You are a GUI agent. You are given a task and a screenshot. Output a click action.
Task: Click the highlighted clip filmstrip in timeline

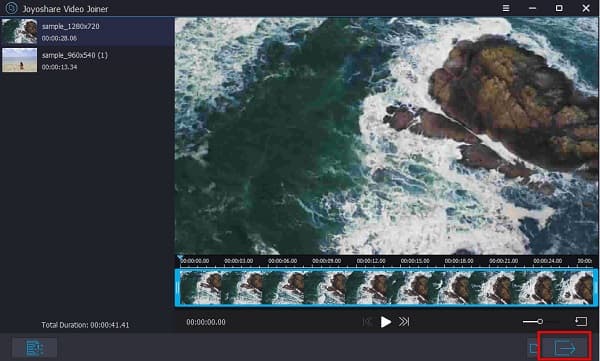click(x=386, y=287)
